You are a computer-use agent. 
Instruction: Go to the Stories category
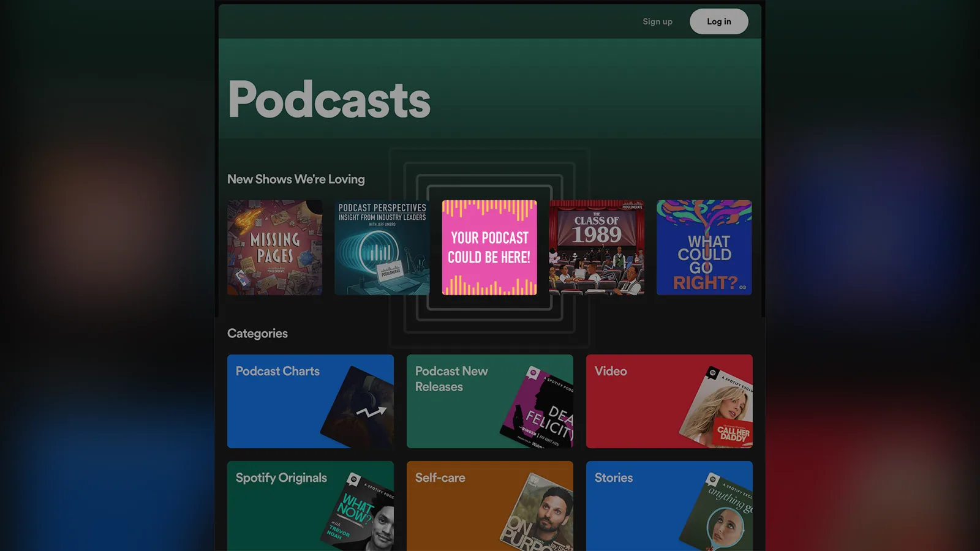tap(669, 506)
